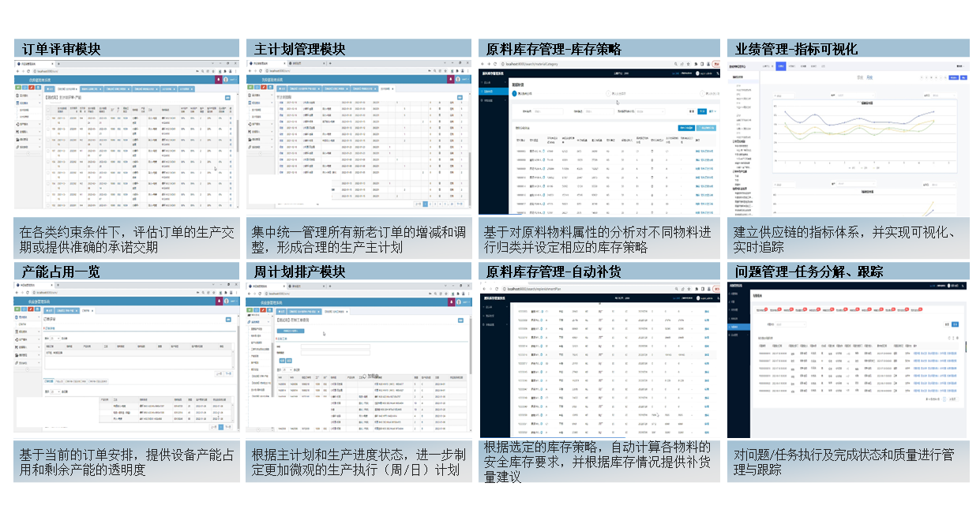Click red toolbar icon in 订单评审模块 screenshot

(x=32, y=88)
